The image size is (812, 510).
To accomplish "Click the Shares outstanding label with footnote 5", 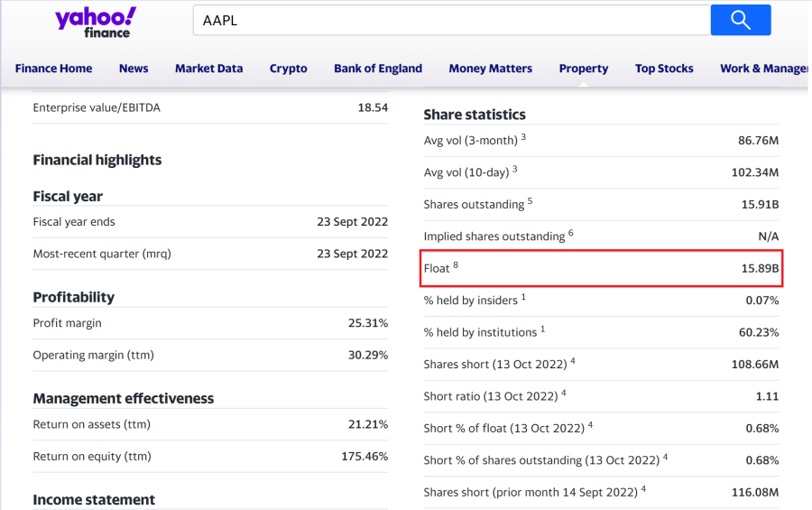I will [x=478, y=204].
